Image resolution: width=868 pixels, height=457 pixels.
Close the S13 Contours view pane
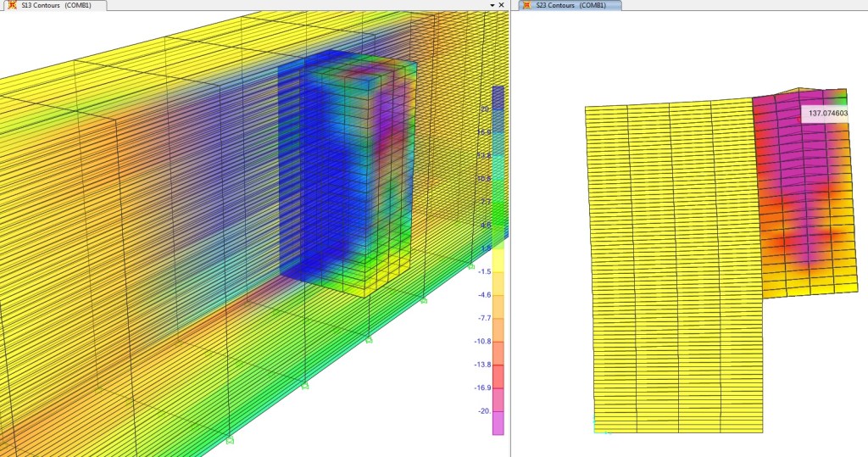[x=502, y=5]
